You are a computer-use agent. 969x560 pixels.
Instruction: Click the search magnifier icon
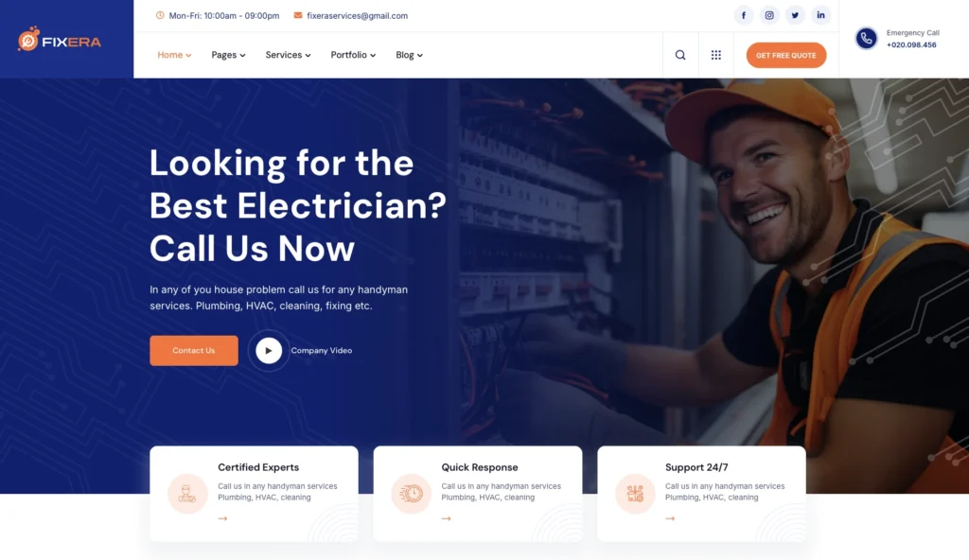(680, 55)
